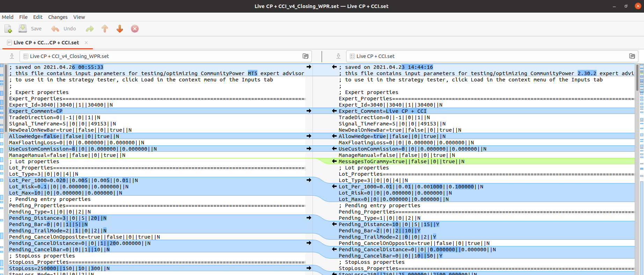Screen dimensions: 644x275
Task: Push 'saved on' line change to the right
Action: coord(309,67)
